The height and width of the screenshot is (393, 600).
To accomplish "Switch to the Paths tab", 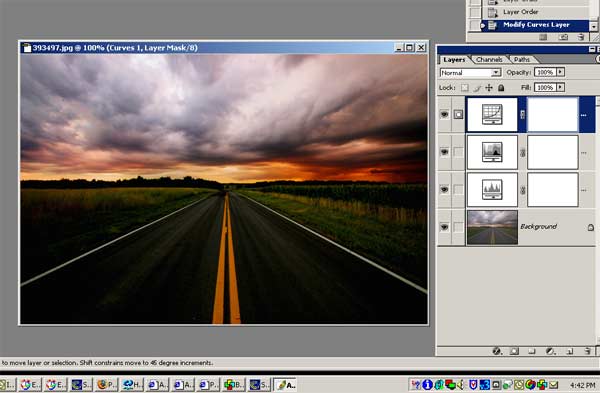I will pyautogui.click(x=522, y=59).
